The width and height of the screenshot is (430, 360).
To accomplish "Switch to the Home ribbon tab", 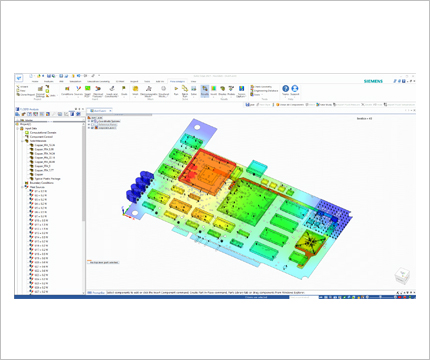I will (x=35, y=81).
